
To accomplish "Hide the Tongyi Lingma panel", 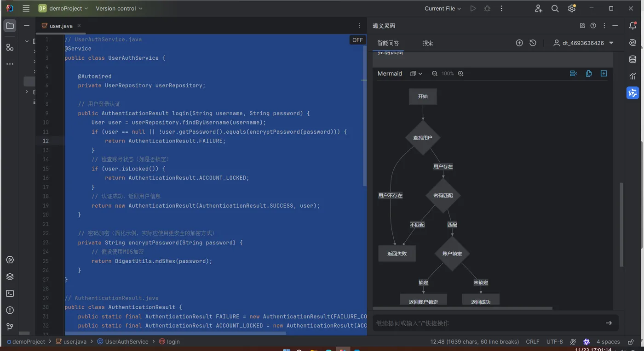I will [615, 26].
